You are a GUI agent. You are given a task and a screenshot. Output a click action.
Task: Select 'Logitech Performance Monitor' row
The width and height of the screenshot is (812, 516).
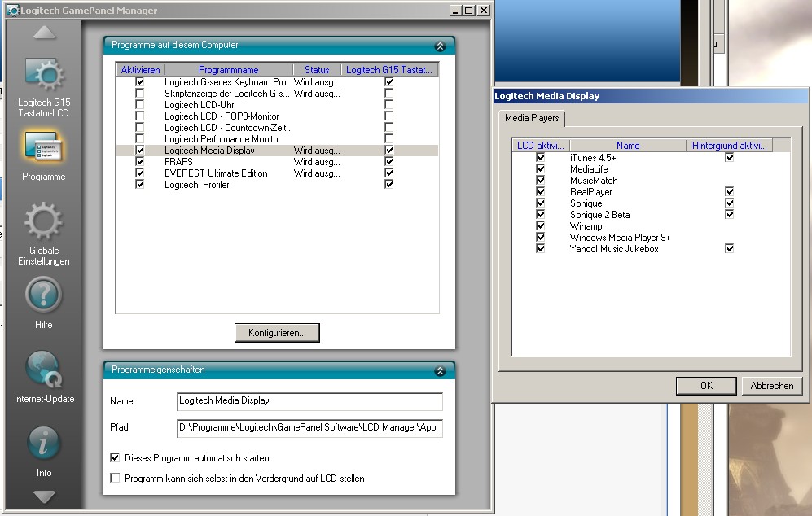pyautogui.click(x=278, y=138)
